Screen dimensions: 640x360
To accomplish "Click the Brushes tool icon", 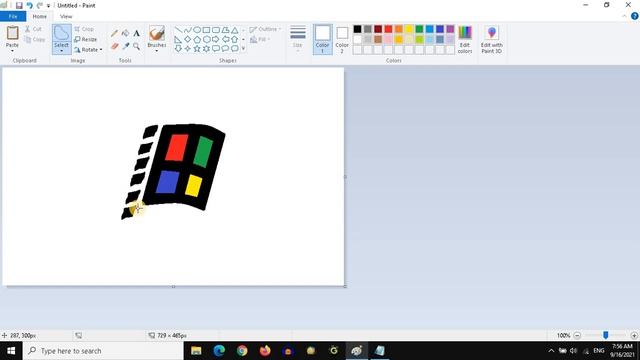I will coord(157,33).
